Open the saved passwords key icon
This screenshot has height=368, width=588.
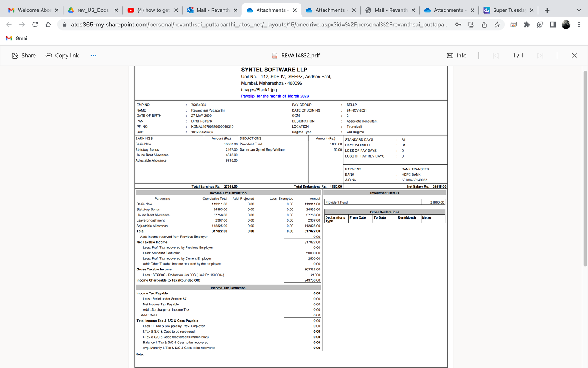click(458, 25)
